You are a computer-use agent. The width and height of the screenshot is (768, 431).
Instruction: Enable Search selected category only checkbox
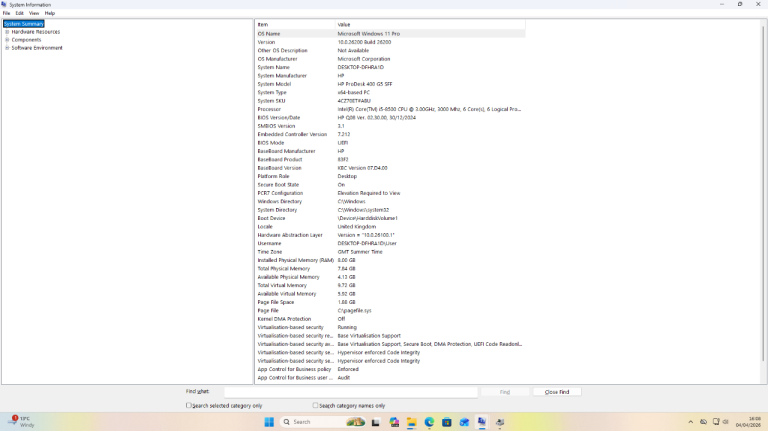click(x=189, y=405)
